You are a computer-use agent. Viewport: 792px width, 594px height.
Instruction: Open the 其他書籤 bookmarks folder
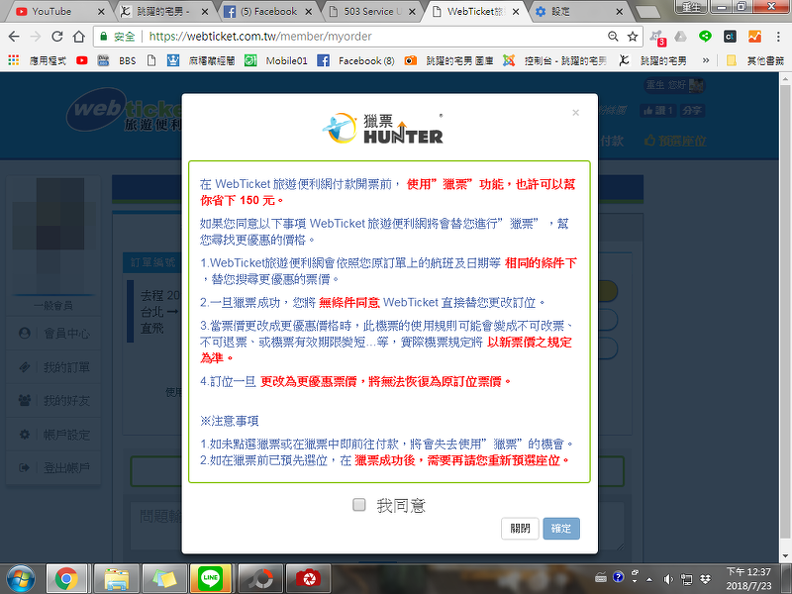coord(756,61)
